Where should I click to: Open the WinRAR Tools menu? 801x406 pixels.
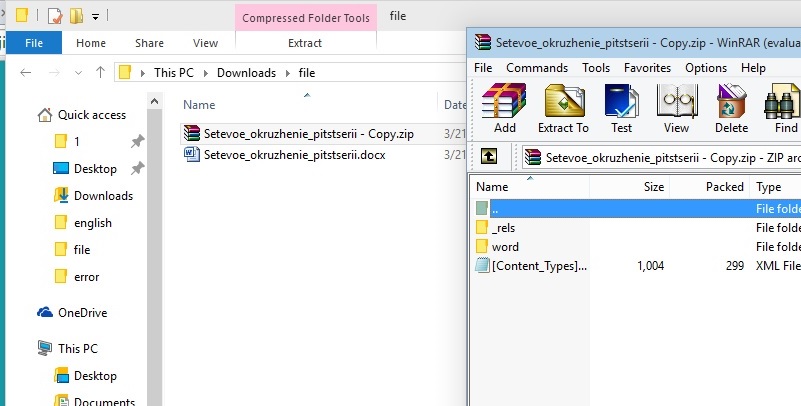click(596, 68)
